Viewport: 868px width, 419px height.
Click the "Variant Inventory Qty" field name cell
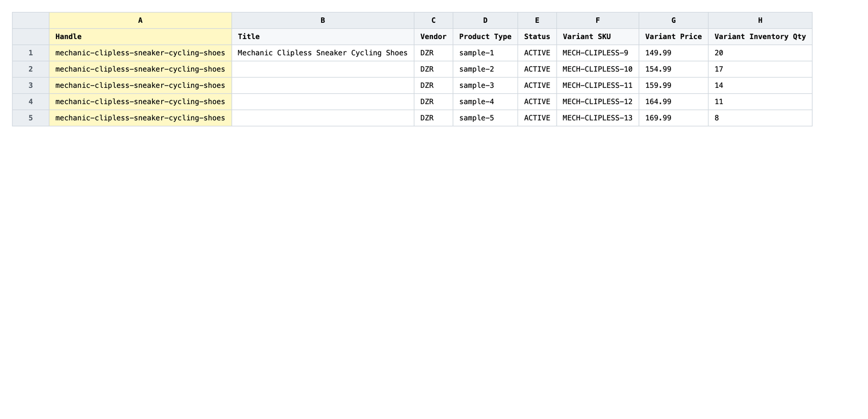coord(760,37)
